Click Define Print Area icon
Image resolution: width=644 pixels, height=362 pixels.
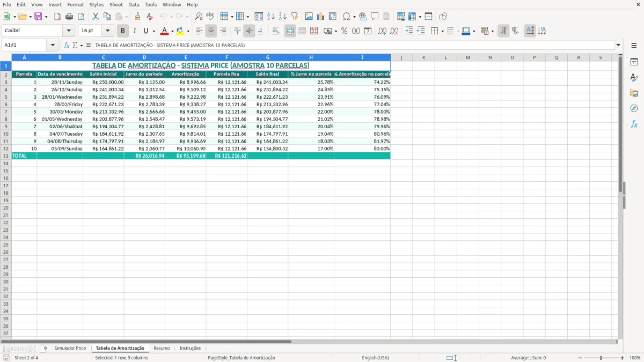(401, 17)
